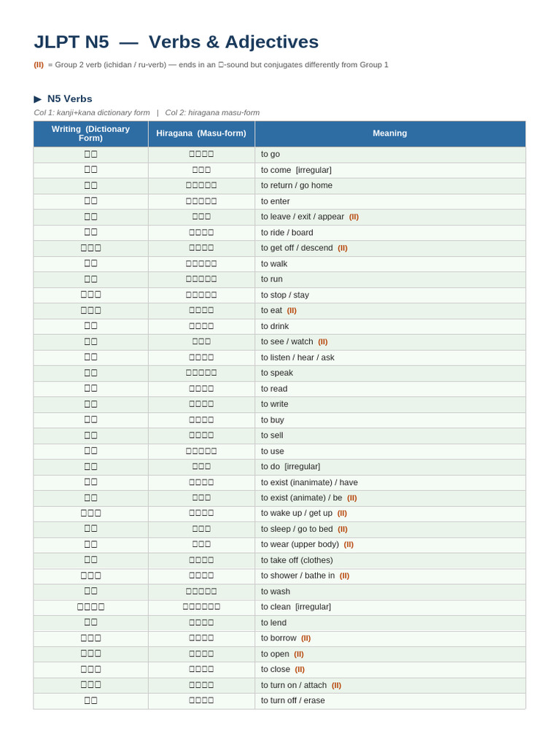560x747 pixels.
Task: Click the 'to listen / hear / ask' cell
Action: [x=390, y=357]
